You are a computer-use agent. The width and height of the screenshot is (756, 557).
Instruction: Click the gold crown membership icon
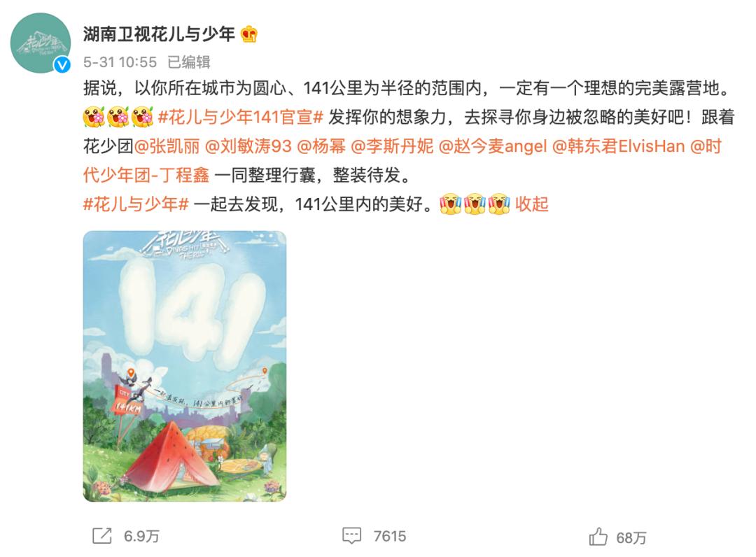click(x=248, y=34)
